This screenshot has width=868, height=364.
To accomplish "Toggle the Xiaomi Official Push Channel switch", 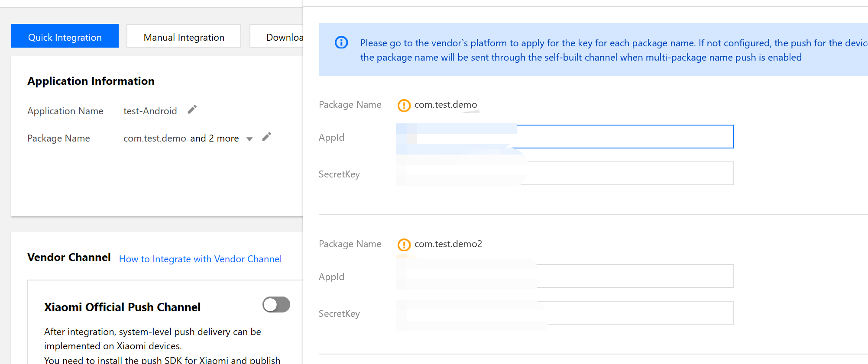I will [276, 305].
